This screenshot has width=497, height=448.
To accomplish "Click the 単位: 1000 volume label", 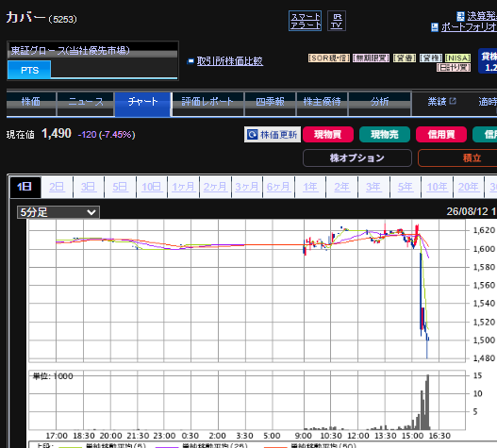I will point(53,376).
